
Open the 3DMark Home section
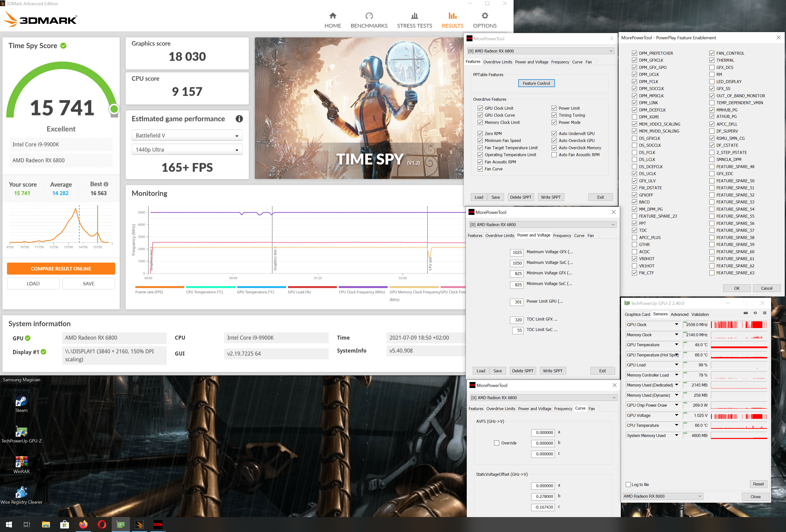coord(332,20)
